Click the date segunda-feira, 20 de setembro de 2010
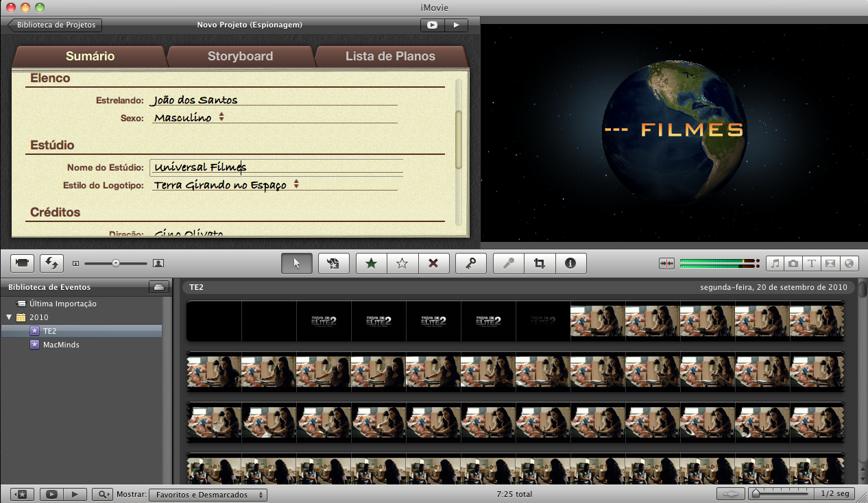 [773, 287]
